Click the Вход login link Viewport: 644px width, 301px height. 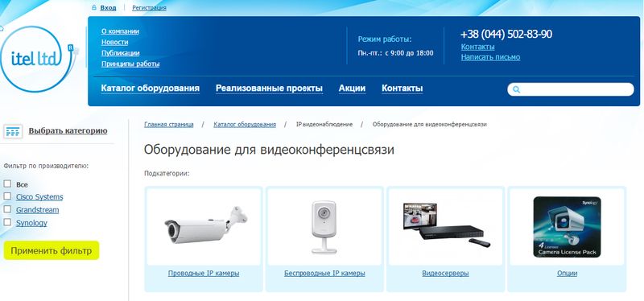tap(108, 8)
